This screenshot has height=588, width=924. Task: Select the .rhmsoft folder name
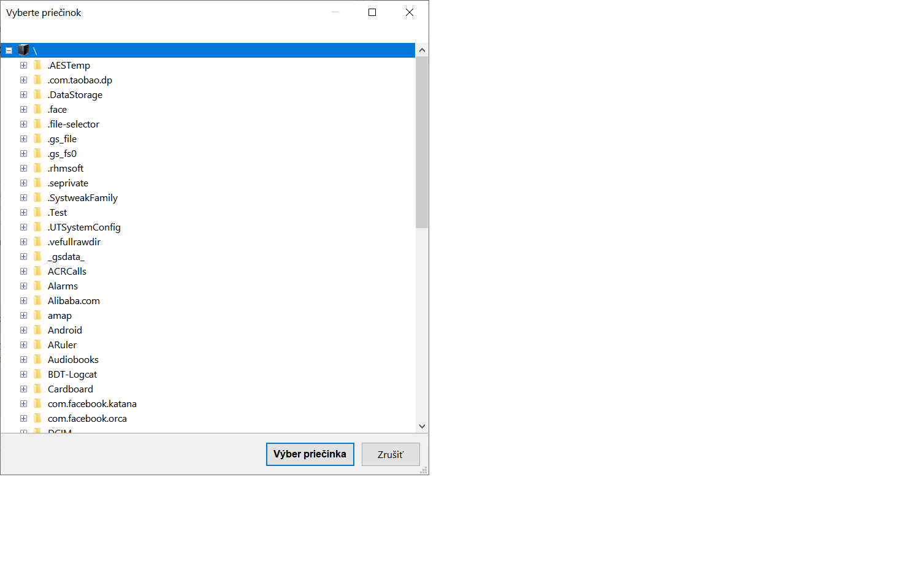65,168
